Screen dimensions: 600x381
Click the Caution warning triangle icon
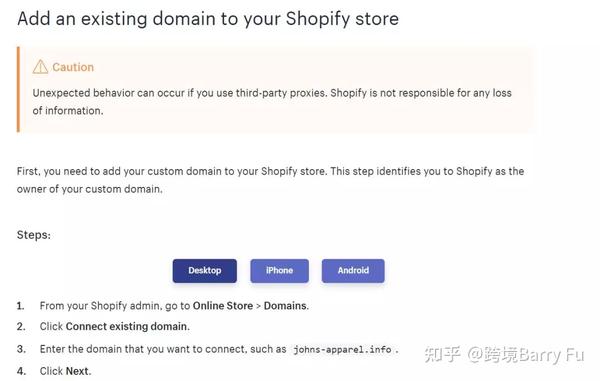40,67
